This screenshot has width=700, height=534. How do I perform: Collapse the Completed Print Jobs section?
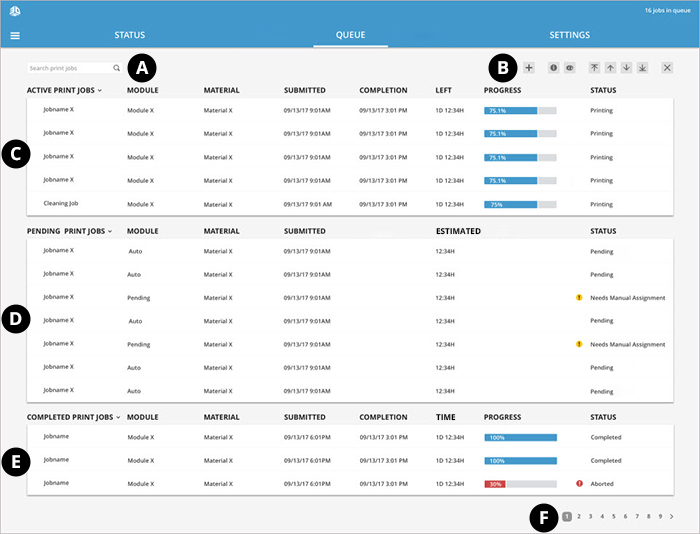point(118,416)
